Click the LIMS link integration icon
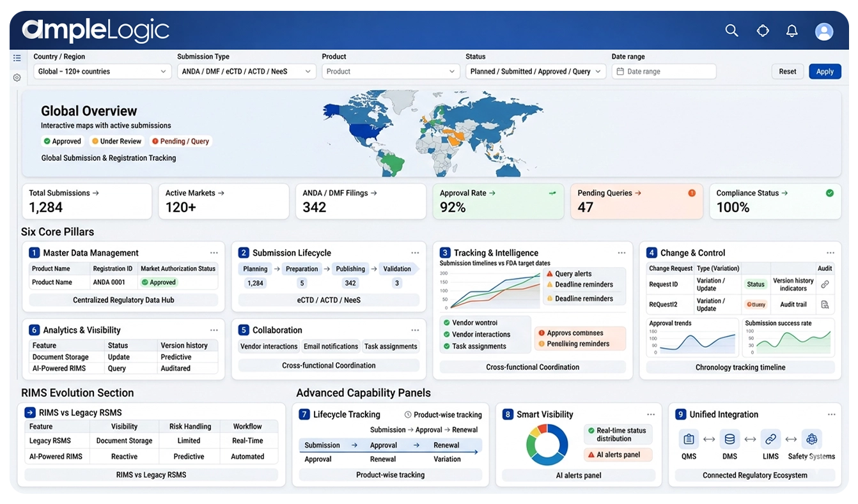 point(770,439)
